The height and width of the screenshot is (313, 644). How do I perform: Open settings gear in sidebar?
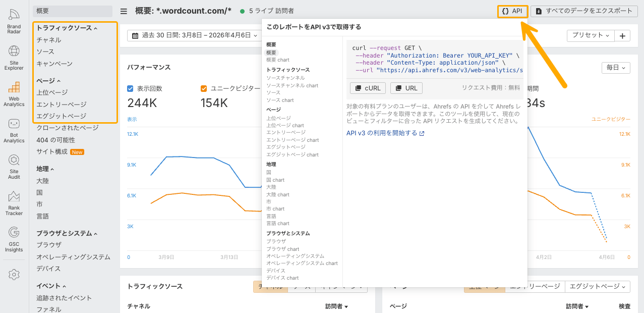coord(14,275)
